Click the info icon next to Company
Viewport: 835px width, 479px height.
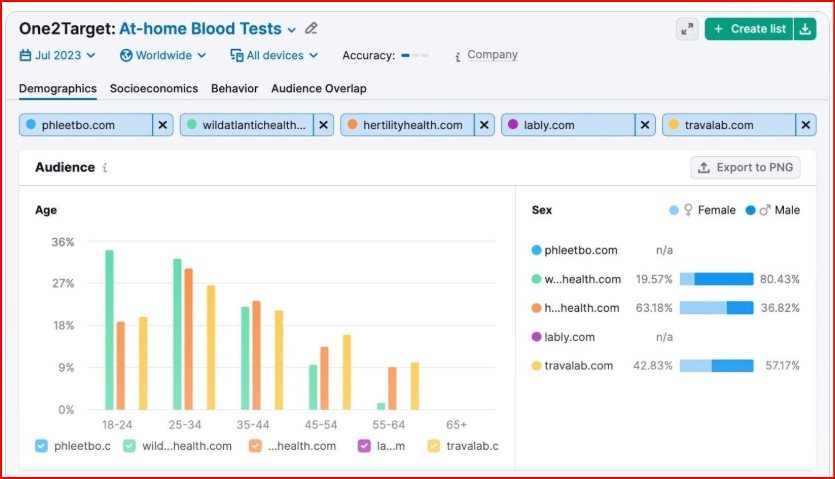coord(457,56)
